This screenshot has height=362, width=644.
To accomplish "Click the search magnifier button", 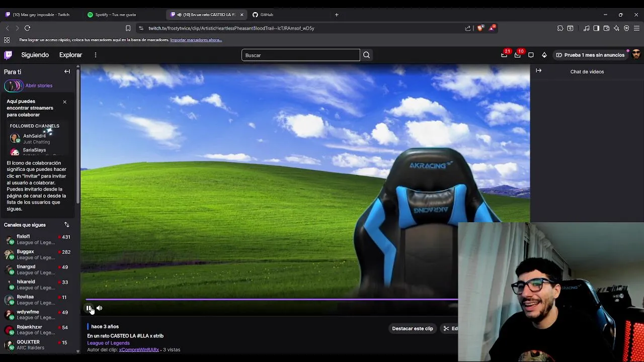I will [366, 55].
